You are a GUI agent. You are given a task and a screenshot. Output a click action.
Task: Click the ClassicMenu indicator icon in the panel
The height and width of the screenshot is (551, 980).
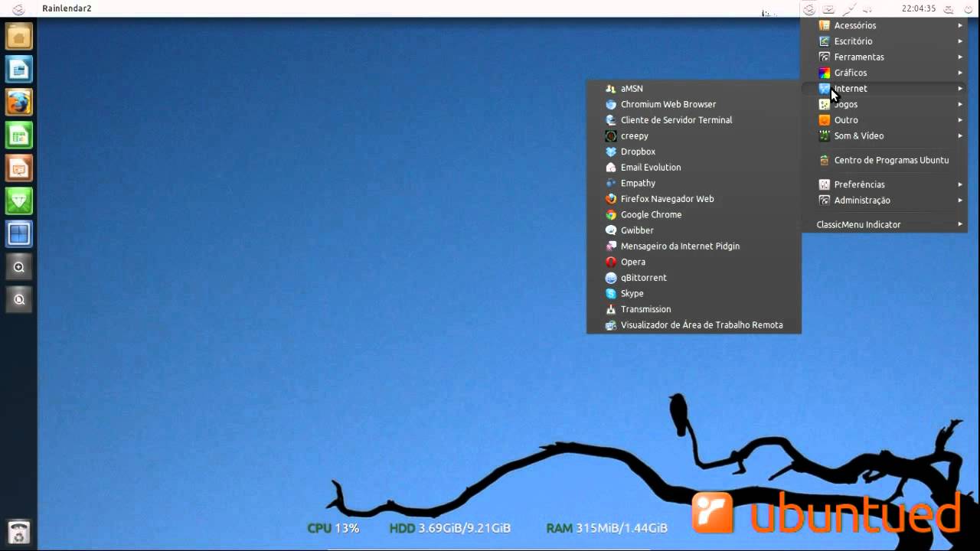(809, 8)
